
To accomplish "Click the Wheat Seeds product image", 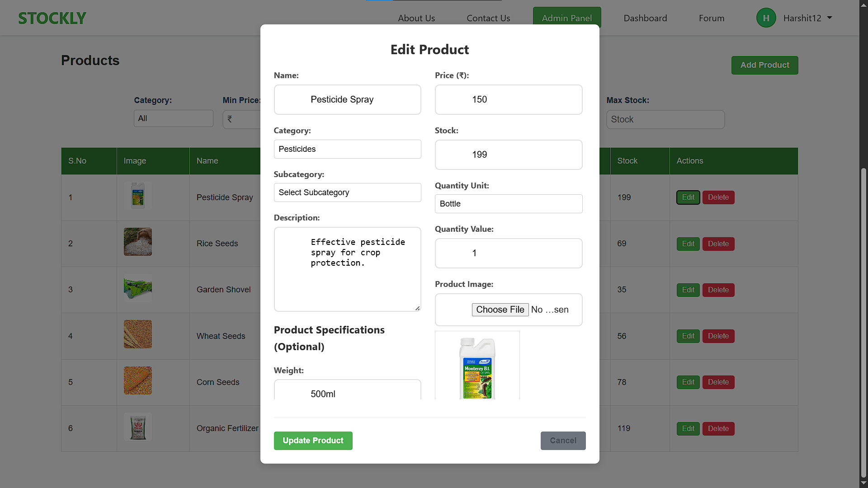I will (x=138, y=334).
